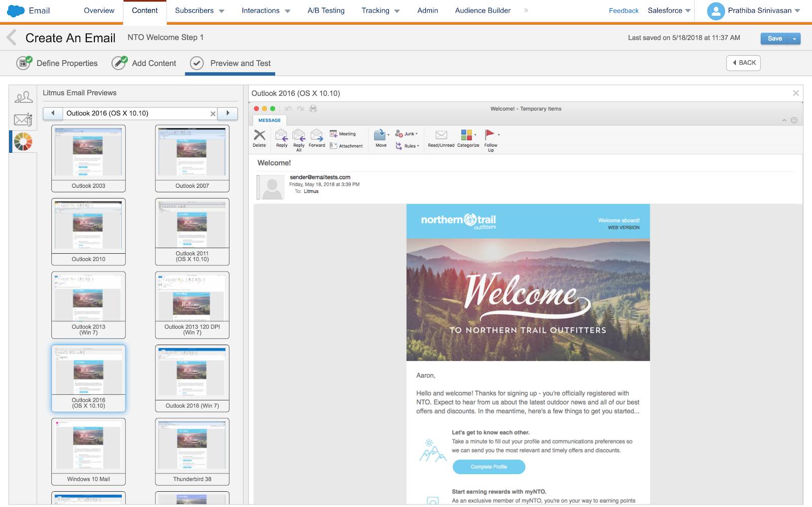Image resolution: width=812 pixels, height=507 pixels.
Task: Click the Follow Up flag icon
Action: coord(489,134)
